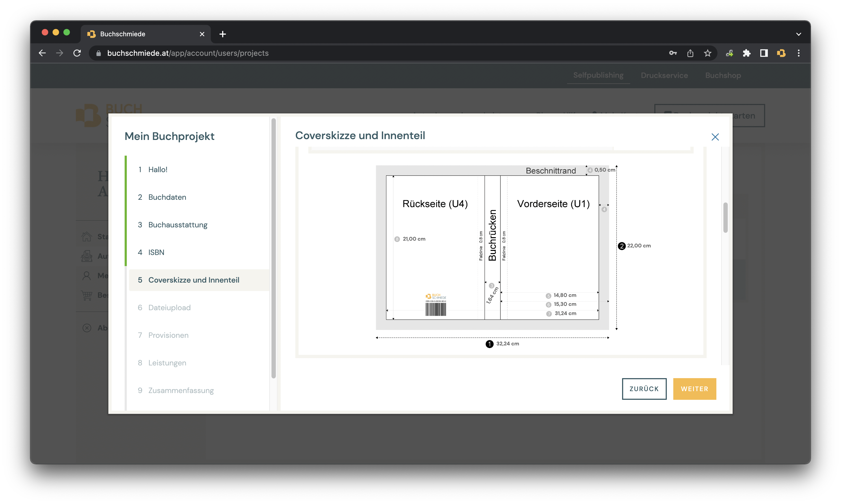This screenshot has width=841, height=504.
Task: Open a new browser tab
Action: [223, 34]
